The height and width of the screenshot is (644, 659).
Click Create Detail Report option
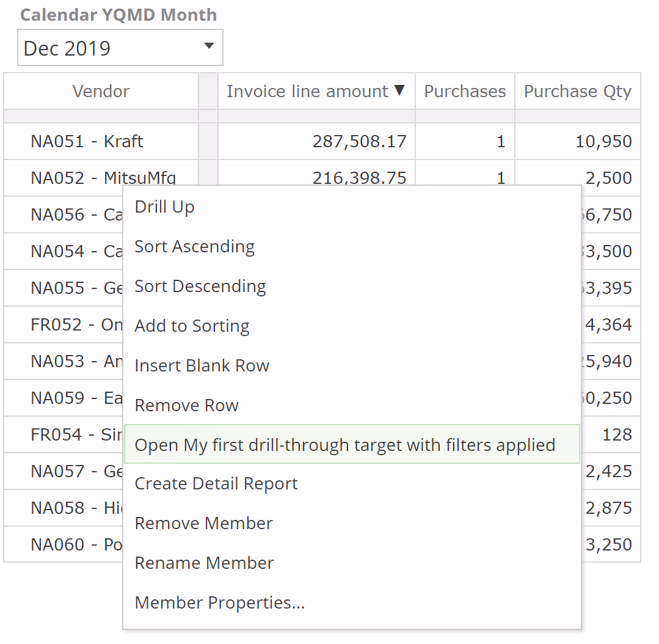[216, 484]
